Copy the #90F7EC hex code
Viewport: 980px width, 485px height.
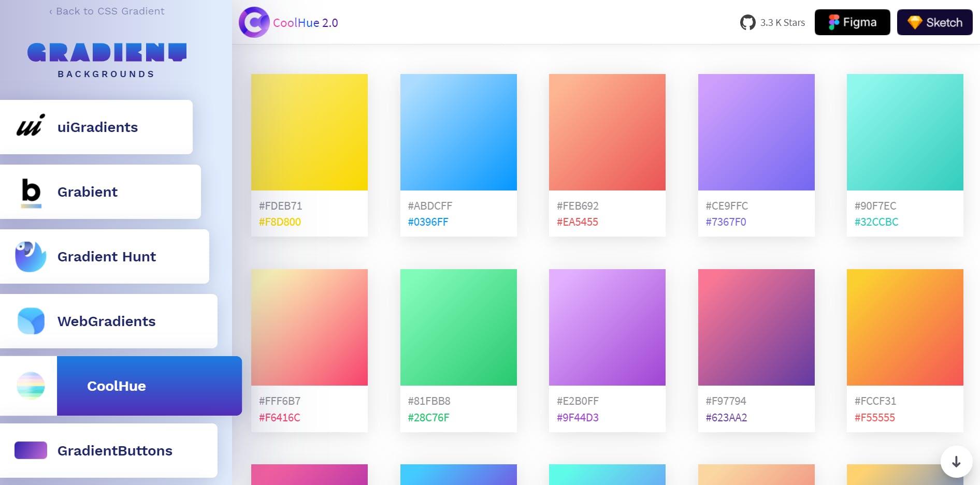[x=875, y=206]
